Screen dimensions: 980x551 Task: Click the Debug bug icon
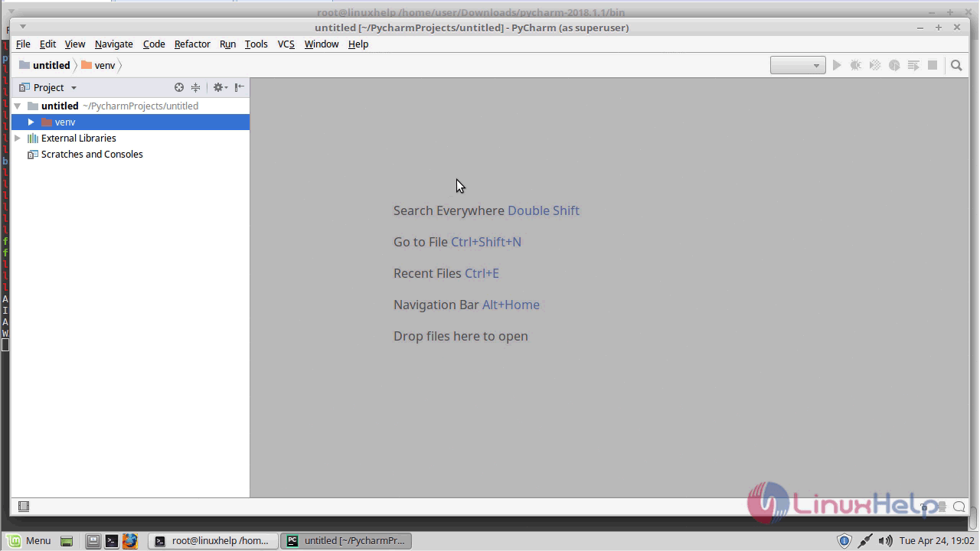[x=856, y=65]
